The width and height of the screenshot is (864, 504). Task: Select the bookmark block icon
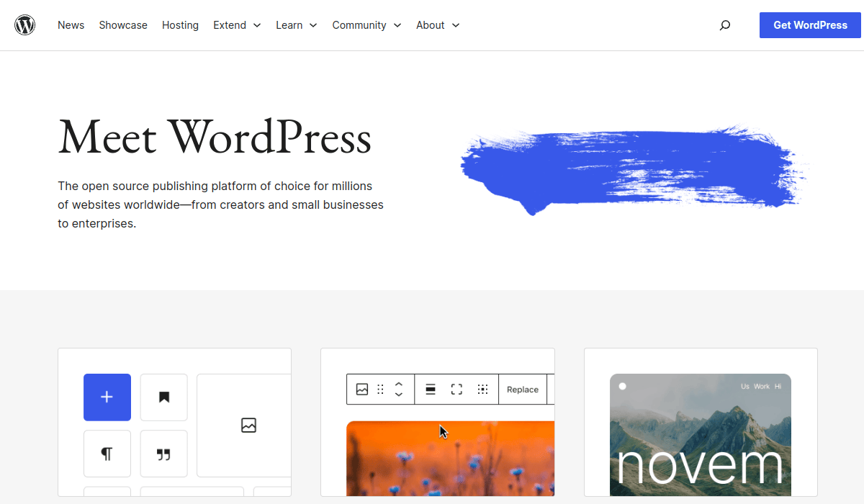coord(163,397)
